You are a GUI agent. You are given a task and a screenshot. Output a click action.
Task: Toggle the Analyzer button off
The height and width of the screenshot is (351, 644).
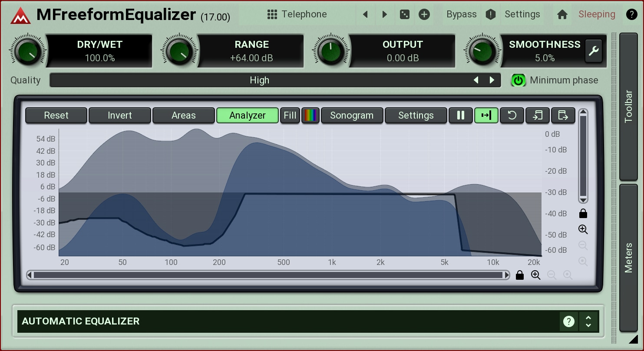pos(247,116)
